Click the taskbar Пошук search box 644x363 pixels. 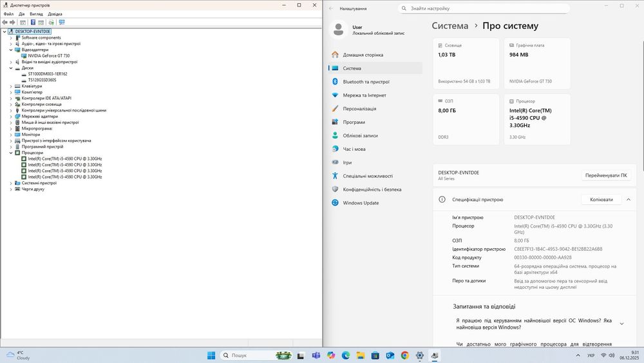[x=257, y=356]
